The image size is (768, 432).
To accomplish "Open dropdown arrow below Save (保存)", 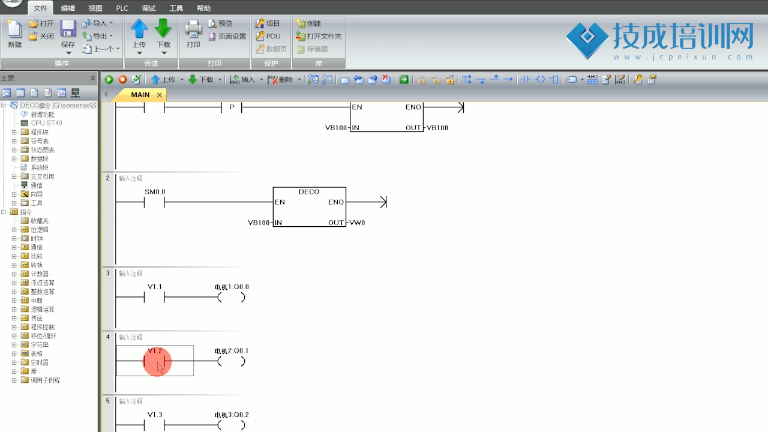I will tap(68, 52).
